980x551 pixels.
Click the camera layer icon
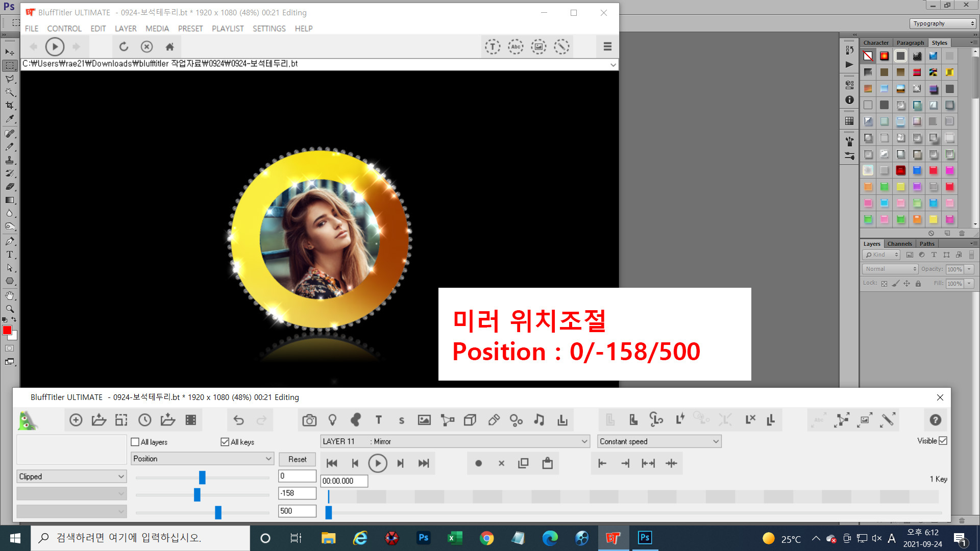pyautogui.click(x=309, y=420)
